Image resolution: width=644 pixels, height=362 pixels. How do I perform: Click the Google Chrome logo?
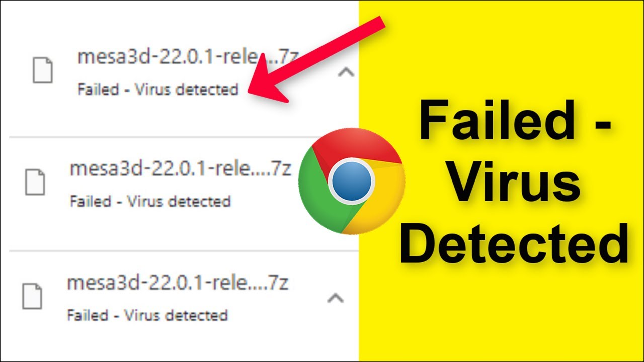352,181
